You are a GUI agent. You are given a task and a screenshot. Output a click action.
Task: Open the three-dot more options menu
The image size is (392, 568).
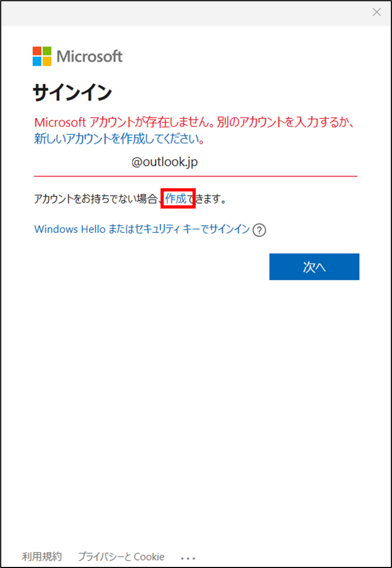188,558
